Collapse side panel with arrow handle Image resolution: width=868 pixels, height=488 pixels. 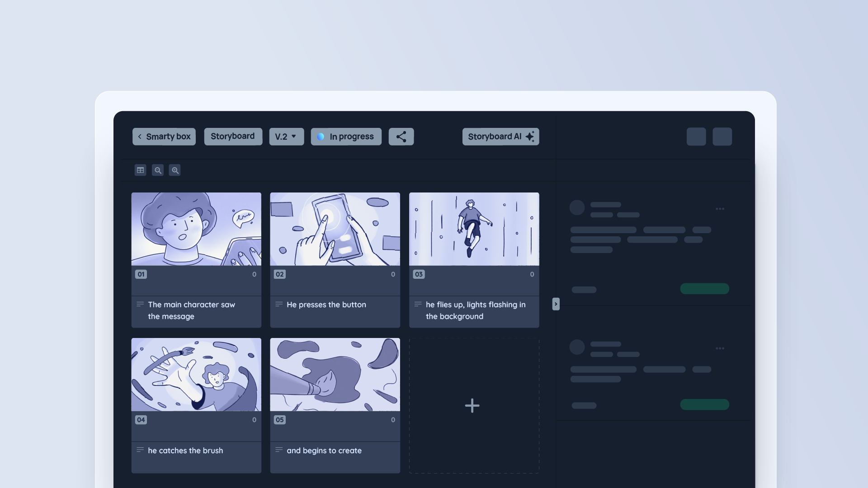[556, 304]
